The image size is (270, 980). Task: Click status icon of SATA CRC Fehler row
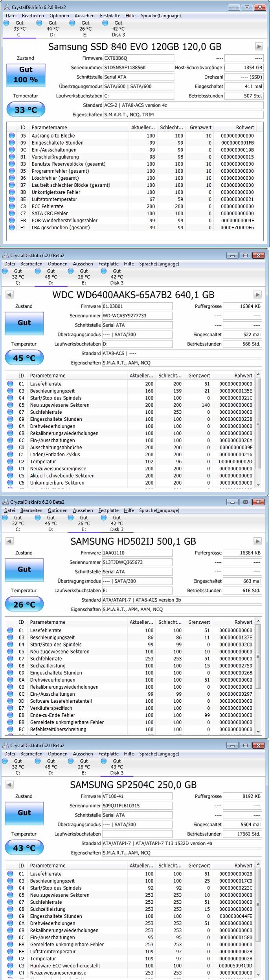pyautogui.click(x=12, y=214)
